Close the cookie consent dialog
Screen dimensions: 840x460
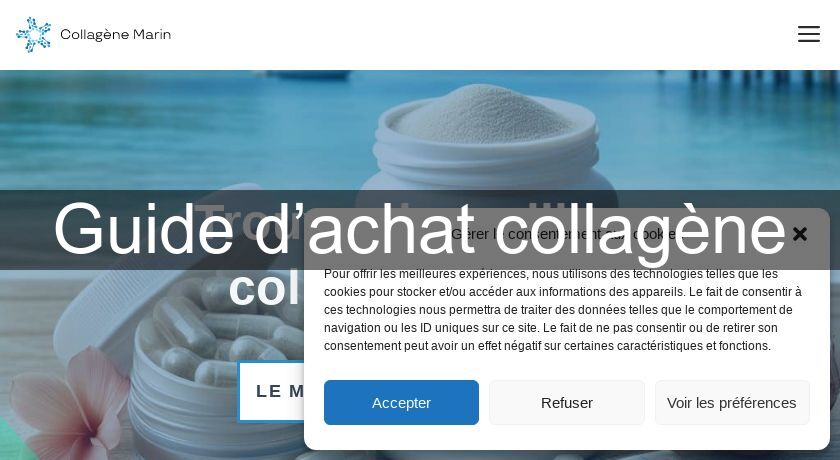(799, 234)
